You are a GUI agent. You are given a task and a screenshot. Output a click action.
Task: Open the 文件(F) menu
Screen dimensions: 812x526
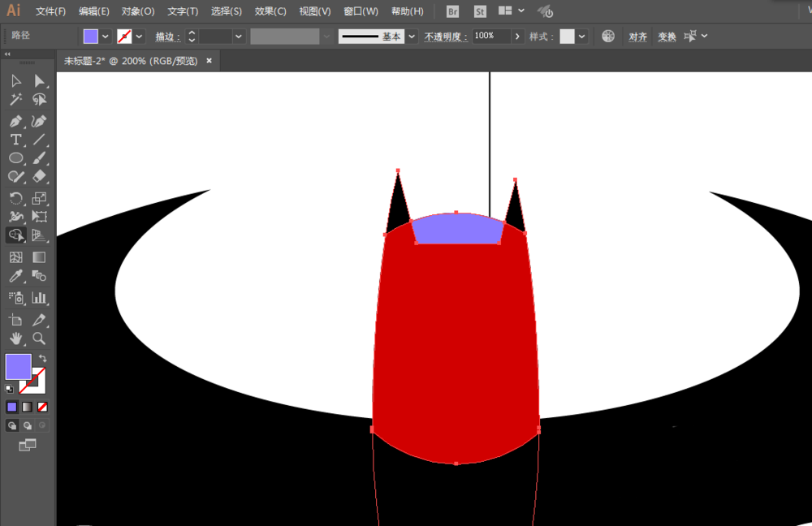tap(50, 11)
